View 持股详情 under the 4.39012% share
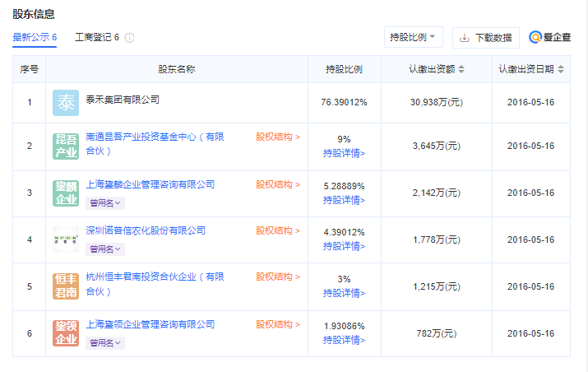This screenshot has width=588, height=372. 345,246
